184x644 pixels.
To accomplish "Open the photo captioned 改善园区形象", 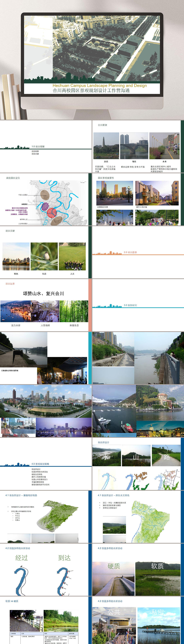I will pos(115,193).
